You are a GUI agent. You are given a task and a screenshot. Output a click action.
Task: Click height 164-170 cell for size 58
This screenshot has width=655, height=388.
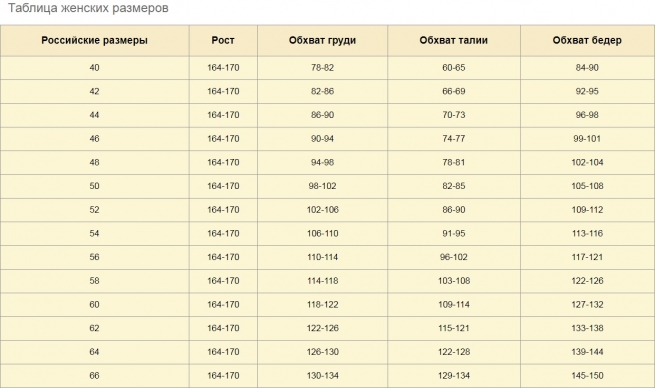click(223, 281)
